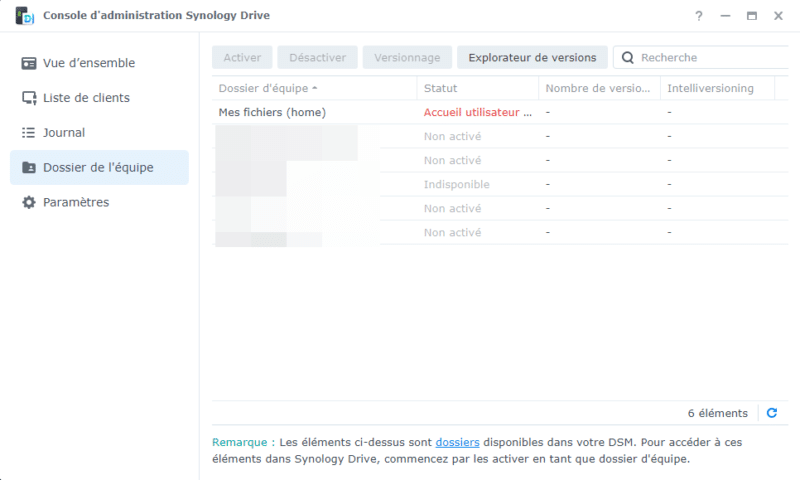Click the Paramètres gear icon
This screenshot has width=800, height=480.
(29, 203)
